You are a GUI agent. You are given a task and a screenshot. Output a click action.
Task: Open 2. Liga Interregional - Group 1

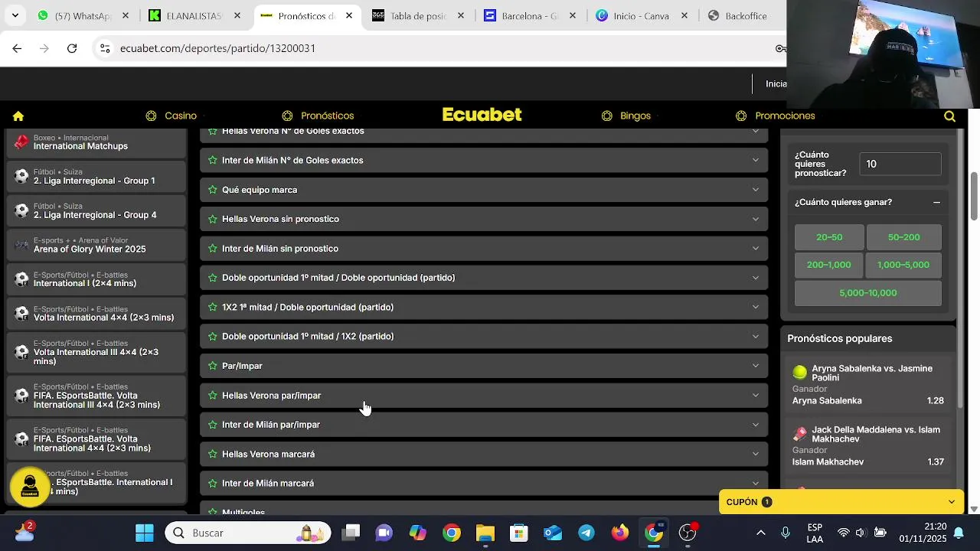[96, 177]
